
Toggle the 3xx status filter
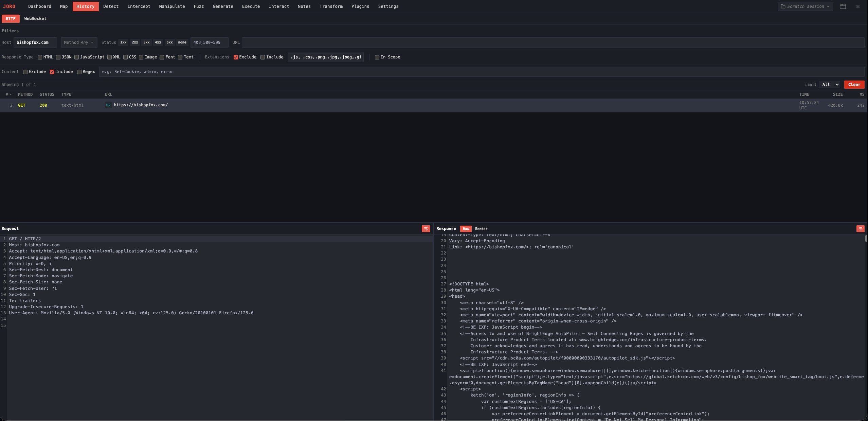pyautogui.click(x=146, y=42)
